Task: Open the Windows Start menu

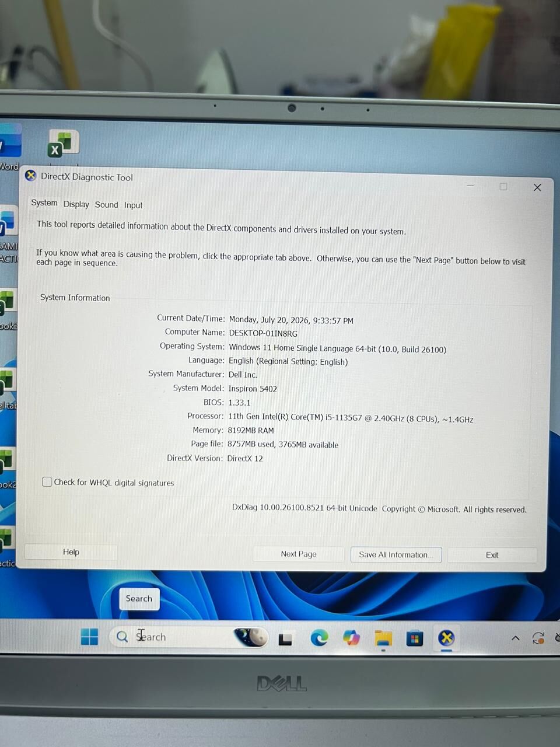Action: pyautogui.click(x=89, y=637)
